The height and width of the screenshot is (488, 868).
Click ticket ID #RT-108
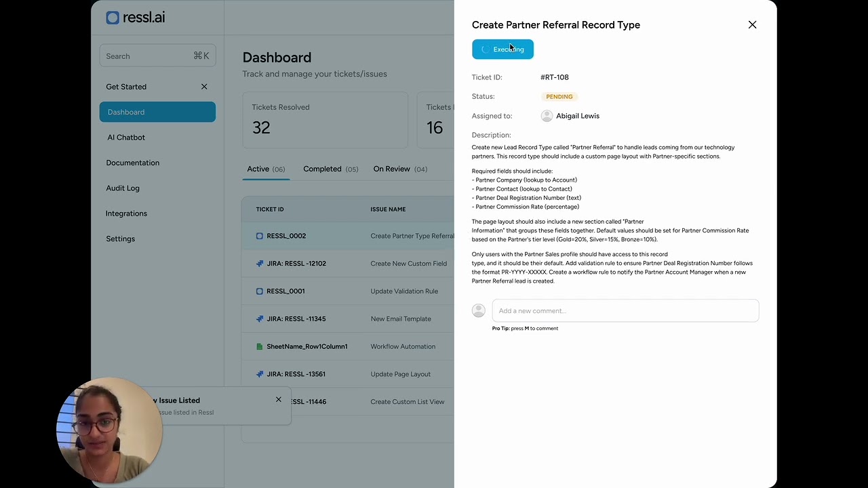[x=555, y=77]
